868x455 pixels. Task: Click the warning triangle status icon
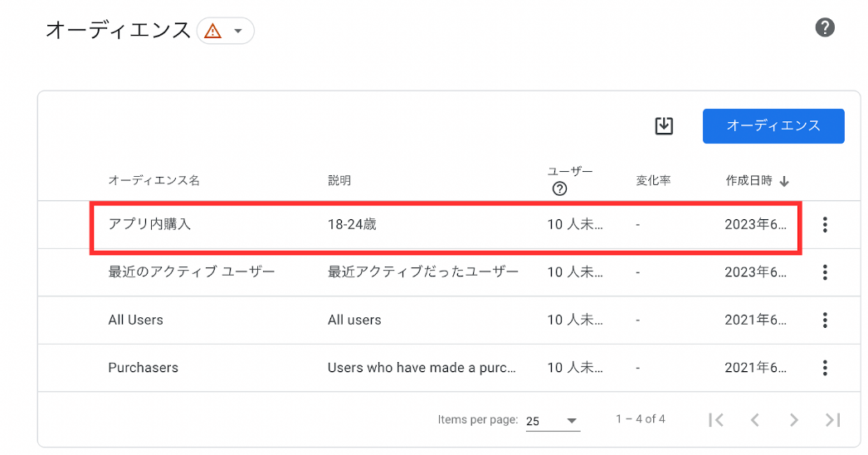212,31
